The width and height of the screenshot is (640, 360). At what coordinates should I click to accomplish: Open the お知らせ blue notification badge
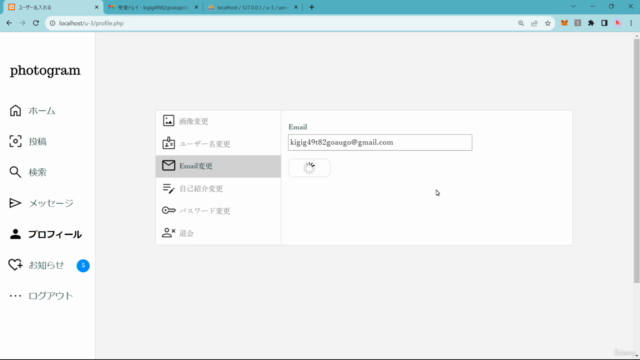(x=83, y=265)
